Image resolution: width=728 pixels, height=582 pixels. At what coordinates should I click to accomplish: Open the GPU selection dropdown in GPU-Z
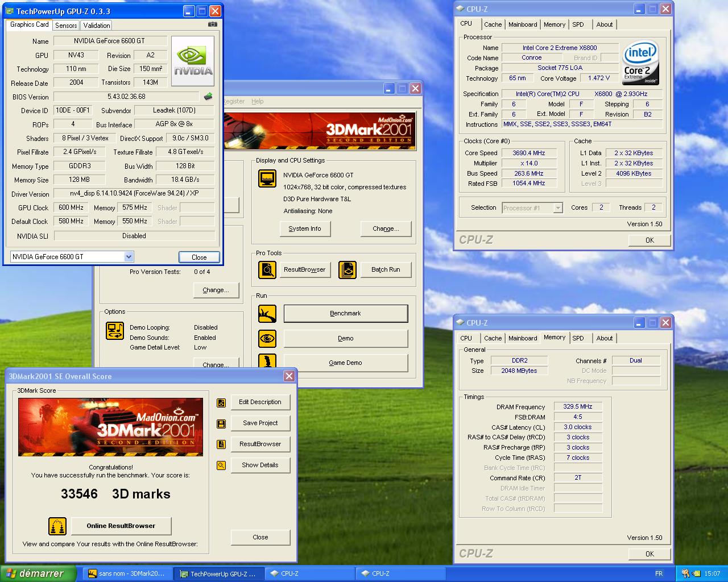tap(129, 257)
